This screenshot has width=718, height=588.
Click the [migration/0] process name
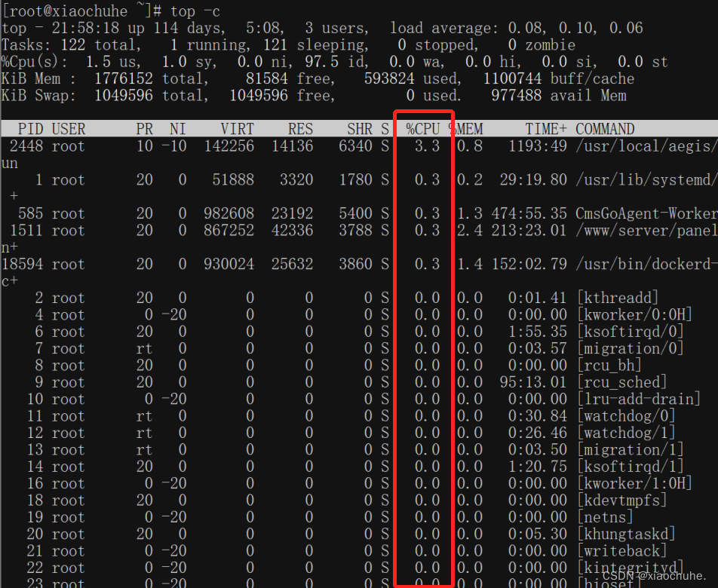point(631,349)
